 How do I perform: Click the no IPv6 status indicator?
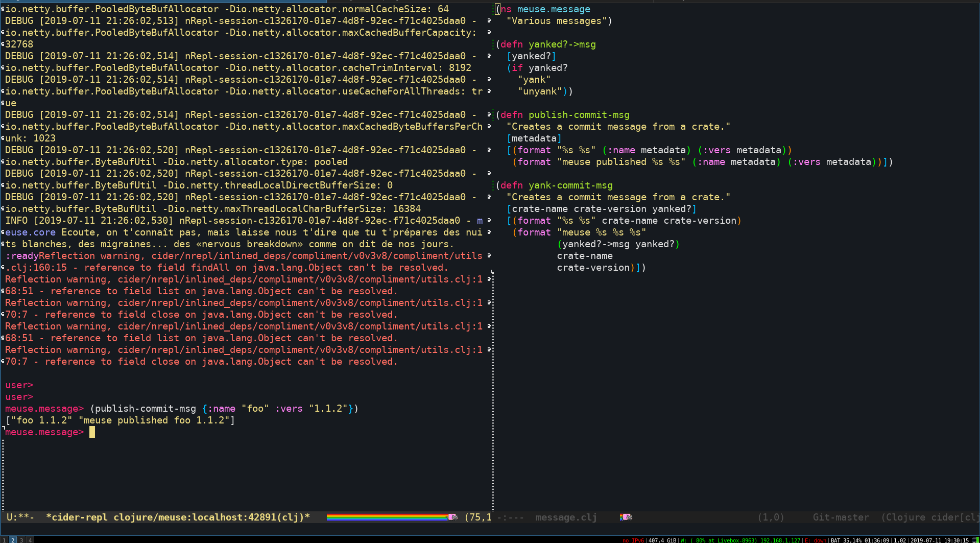click(633, 540)
